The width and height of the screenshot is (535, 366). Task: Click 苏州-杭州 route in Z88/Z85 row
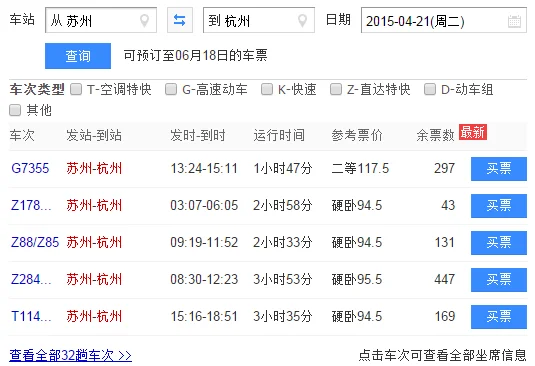[x=94, y=243]
